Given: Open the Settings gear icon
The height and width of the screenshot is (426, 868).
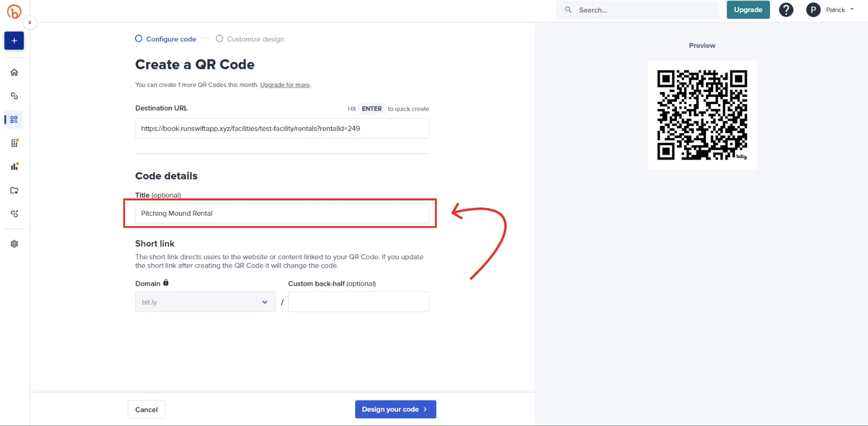Looking at the screenshot, I should click(14, 244).
